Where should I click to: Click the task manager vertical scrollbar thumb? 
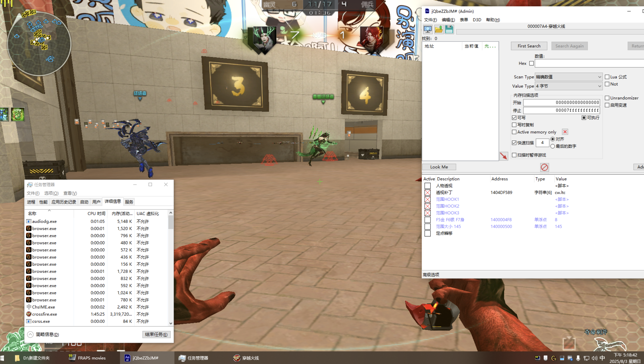tap(171, 222)
